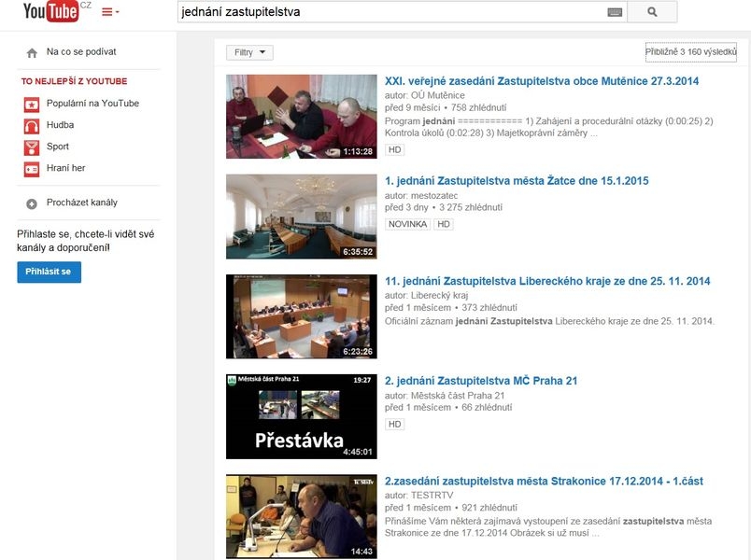Open Populární na YouTube

(92, 104)
